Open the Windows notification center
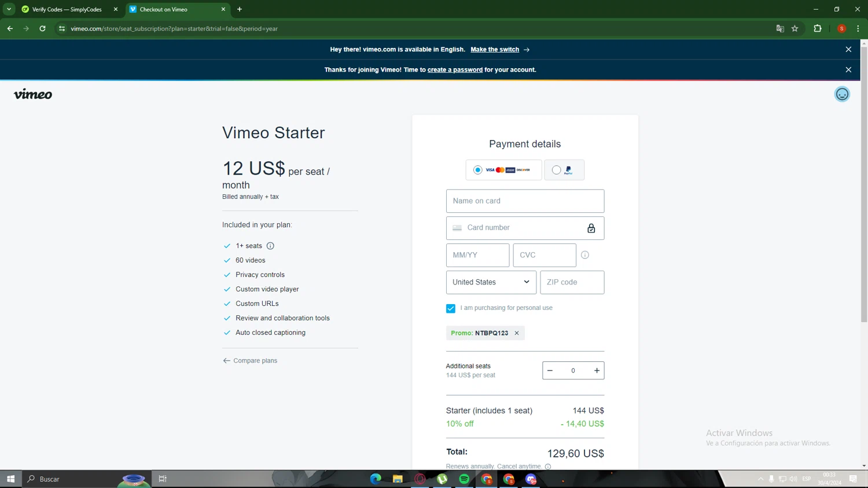 pyautogui.click(x=853, y=479)
